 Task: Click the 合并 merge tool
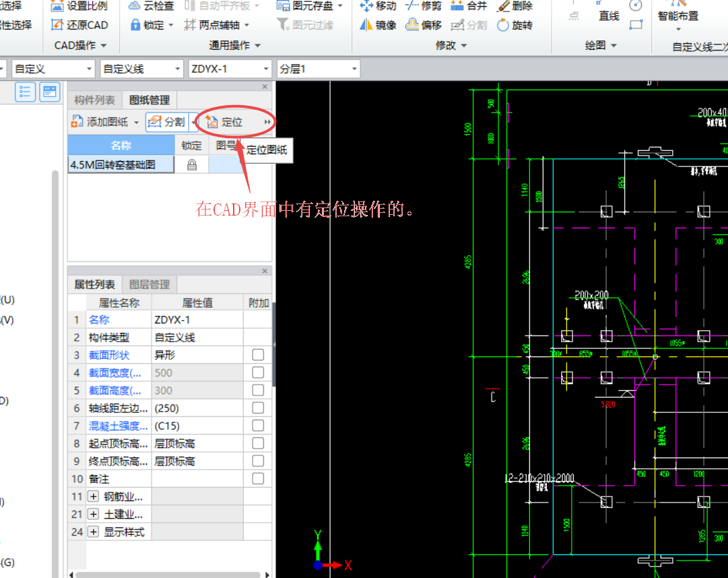469,6
